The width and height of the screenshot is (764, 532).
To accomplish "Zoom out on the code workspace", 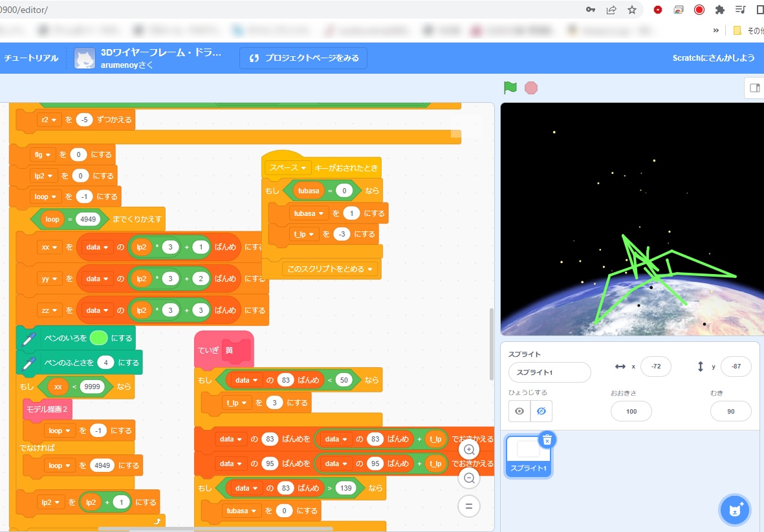I will 469,478.
